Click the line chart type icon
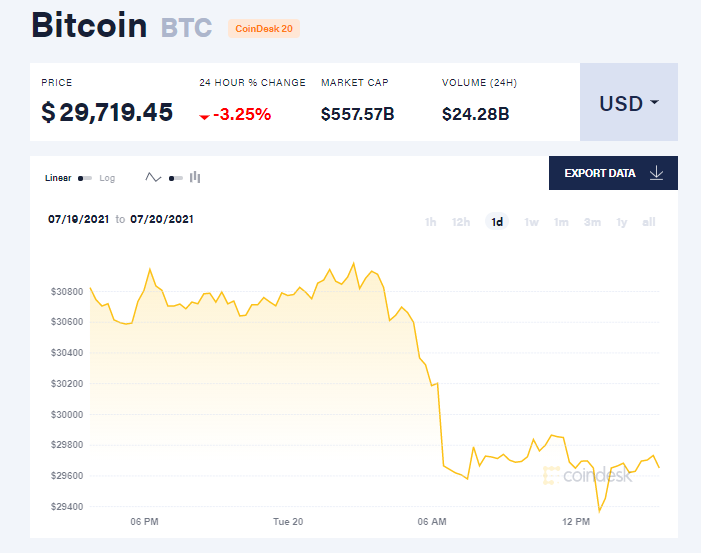The width and height of the screenshot is (701, 553). point(153,178)
